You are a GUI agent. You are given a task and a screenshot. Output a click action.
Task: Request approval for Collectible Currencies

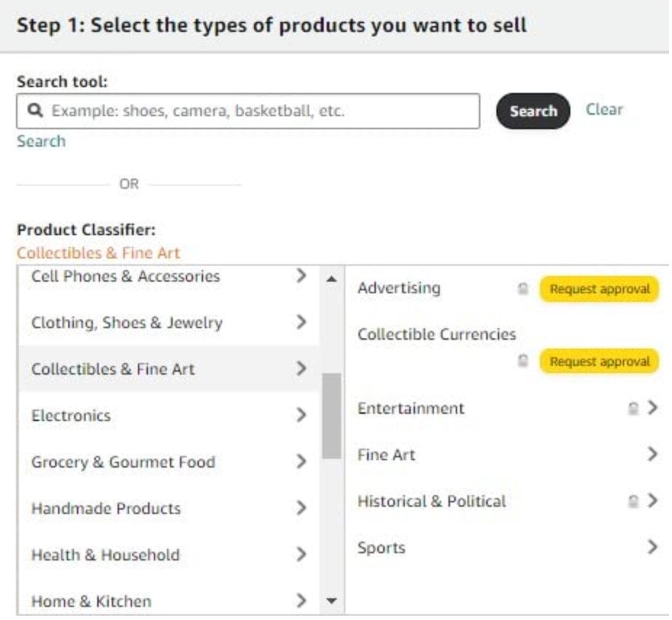coord(599,361)
